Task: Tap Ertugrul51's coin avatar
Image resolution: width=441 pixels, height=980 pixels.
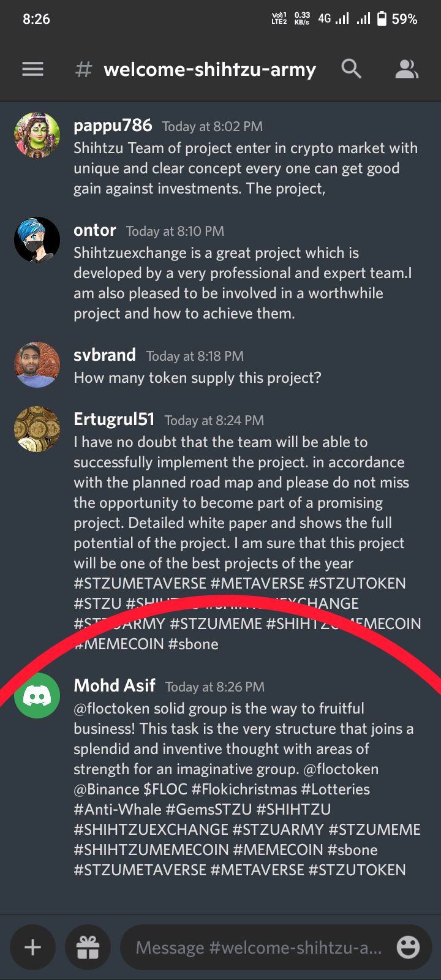Action: [x=37, y=429]
